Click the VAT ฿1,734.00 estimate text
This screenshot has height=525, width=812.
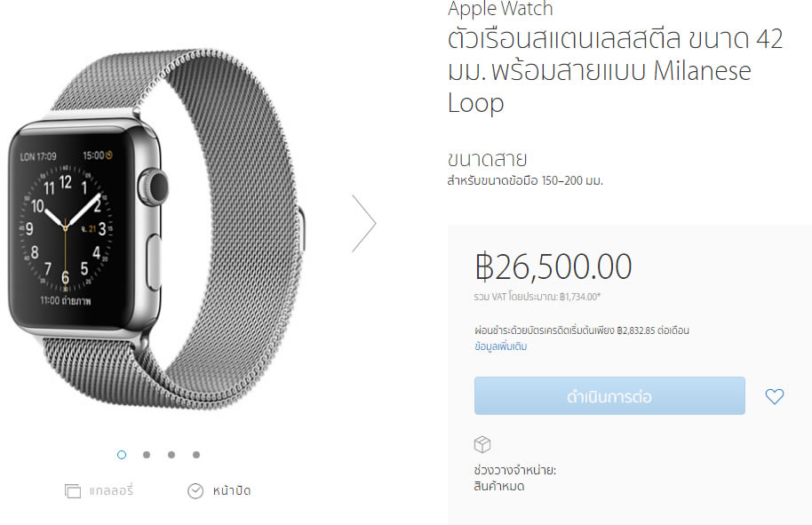pos(537,297)
